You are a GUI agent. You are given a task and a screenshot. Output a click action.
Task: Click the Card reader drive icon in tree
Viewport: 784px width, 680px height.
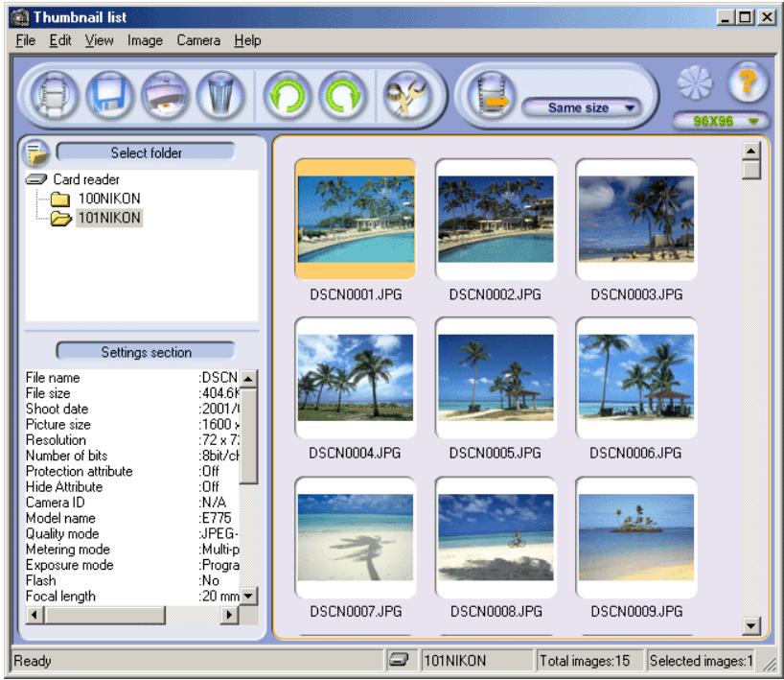tap(36, 179)
